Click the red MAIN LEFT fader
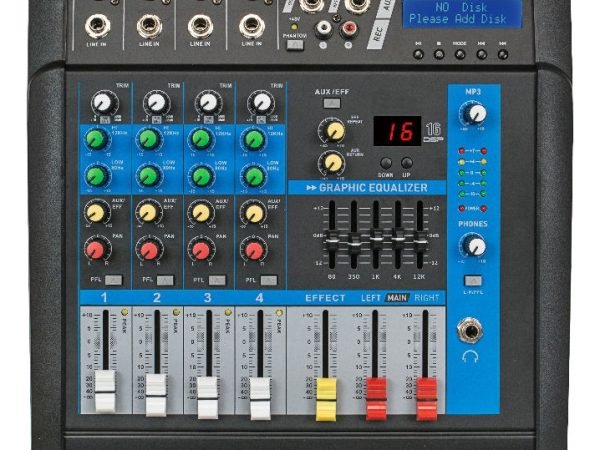Image resolution: width=600 pixels, height=450 pixels. click(x=376, y=397)
